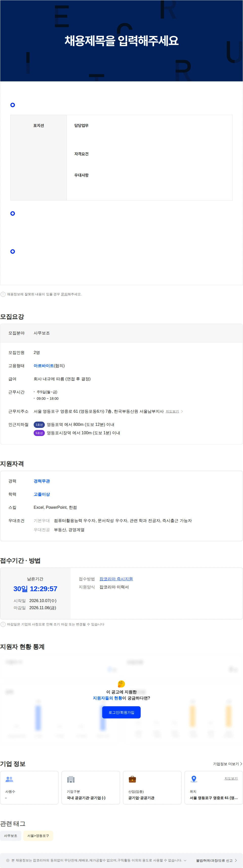Click the Excel, PowerPoint, 한컴 skills text
This screenshot has height=868, width=243.
click(55, 508)
